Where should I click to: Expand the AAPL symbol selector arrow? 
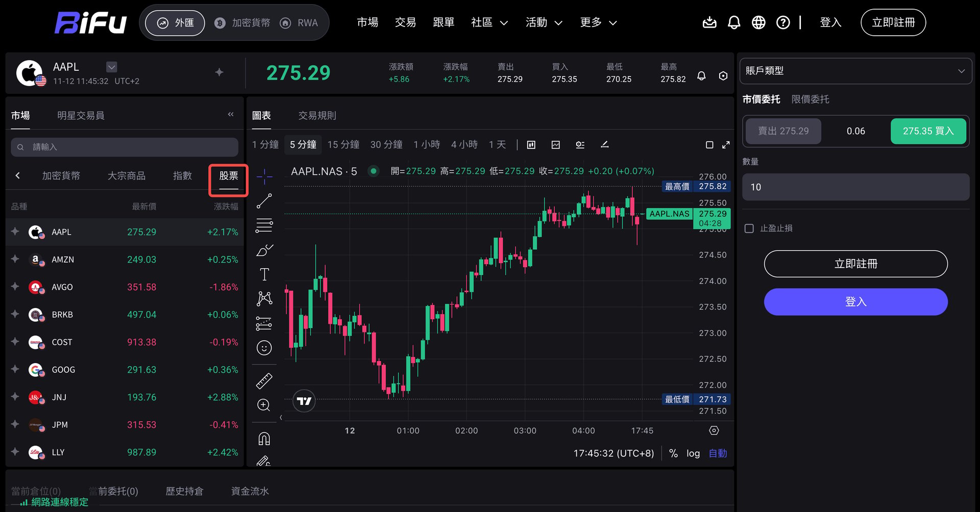[x=112, y=67]
